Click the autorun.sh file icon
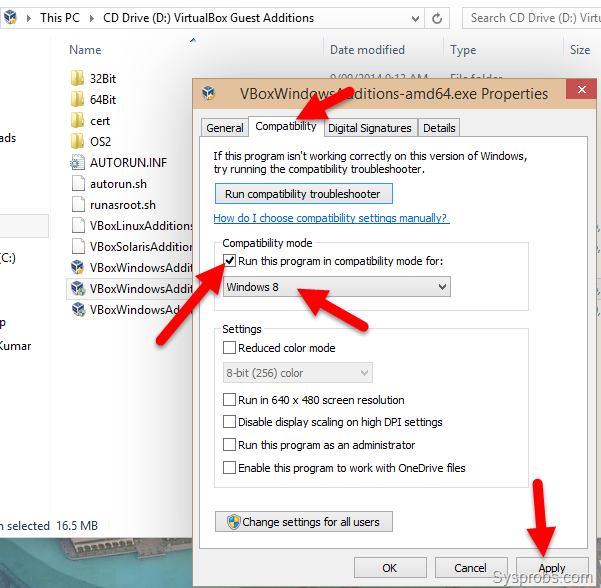This screenshot has width=601, height=588. click(x=78, y=183)
